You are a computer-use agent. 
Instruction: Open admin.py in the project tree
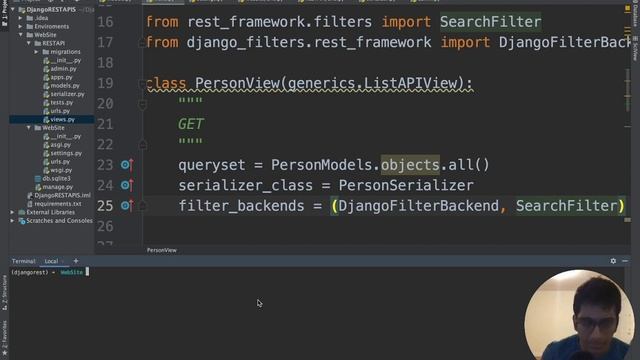click(x=63, y=69)
